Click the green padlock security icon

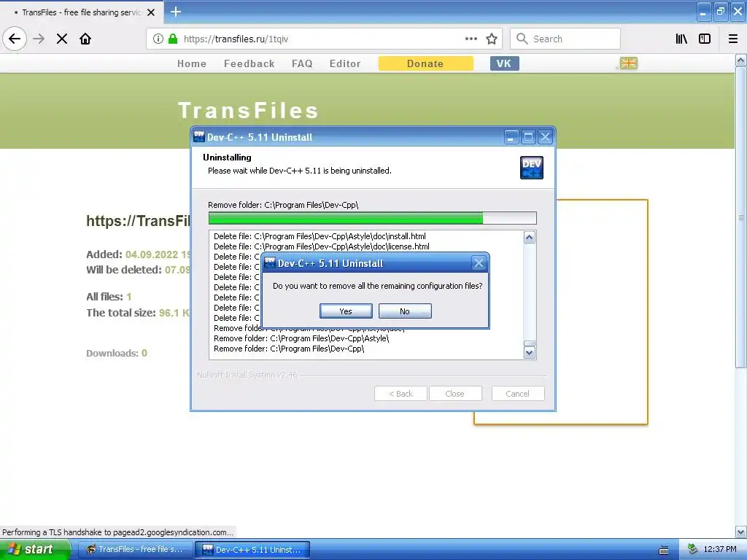(173, 39)
